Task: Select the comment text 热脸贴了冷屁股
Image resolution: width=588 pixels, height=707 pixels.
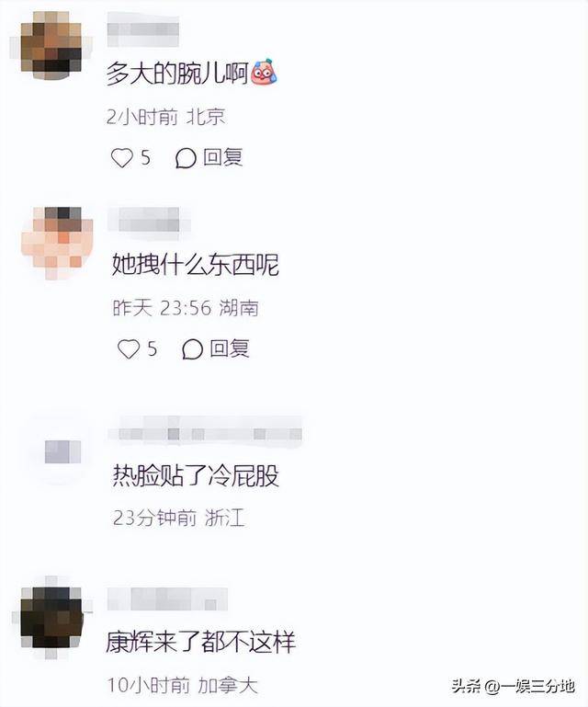Action: click(x=196, y=475)
